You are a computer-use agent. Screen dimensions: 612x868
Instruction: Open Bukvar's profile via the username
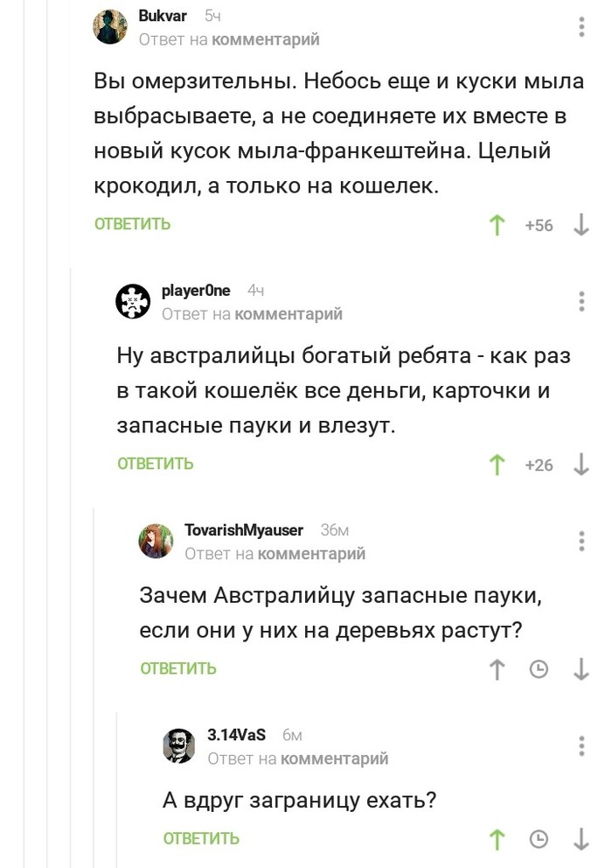pyautogui.click(x=163, y=16)
